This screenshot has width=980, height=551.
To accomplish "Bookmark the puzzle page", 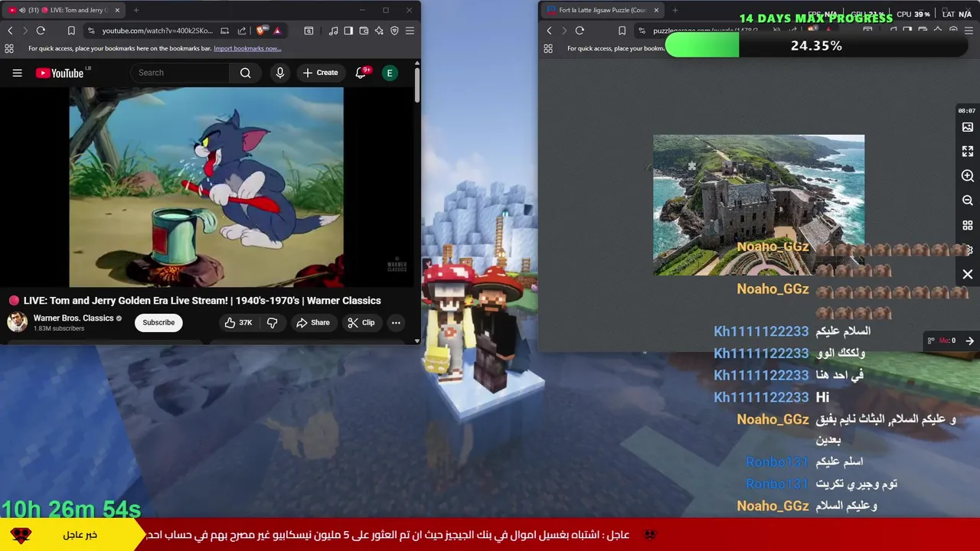I will click(622, 31).
